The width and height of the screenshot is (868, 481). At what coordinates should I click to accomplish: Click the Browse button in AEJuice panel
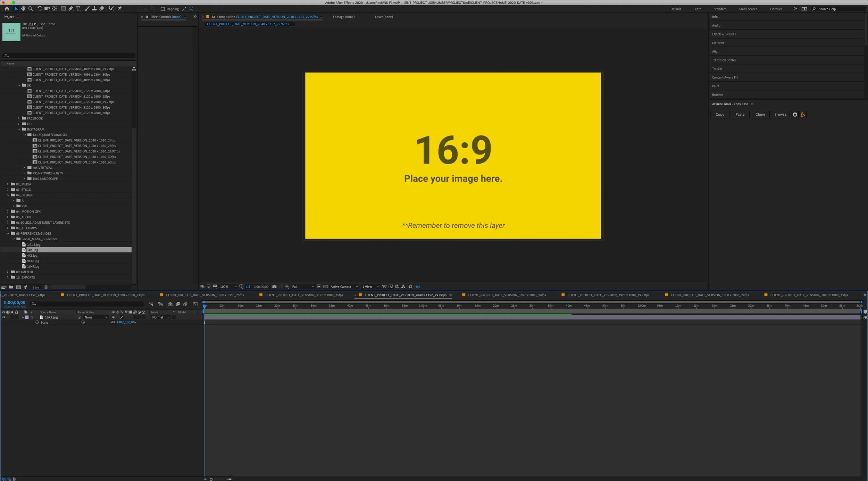tap(780, 114)
